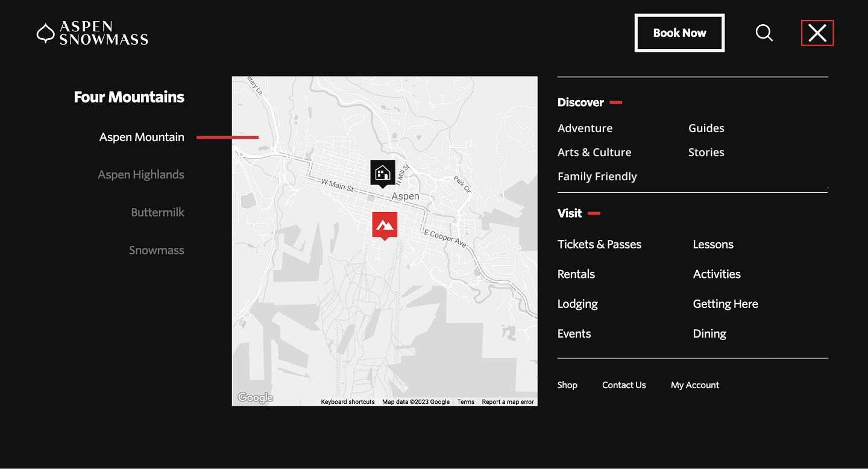This screenshot has width=868, height=469.
Task: Select Aspen Mountain in Four Mountains list
Action: click(142, 137)
